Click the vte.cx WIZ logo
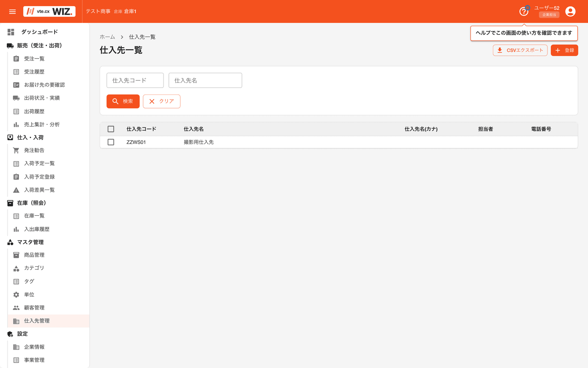The height and width of the screenshot is (368, 588). pyautogui.click(x=49, y=11)
